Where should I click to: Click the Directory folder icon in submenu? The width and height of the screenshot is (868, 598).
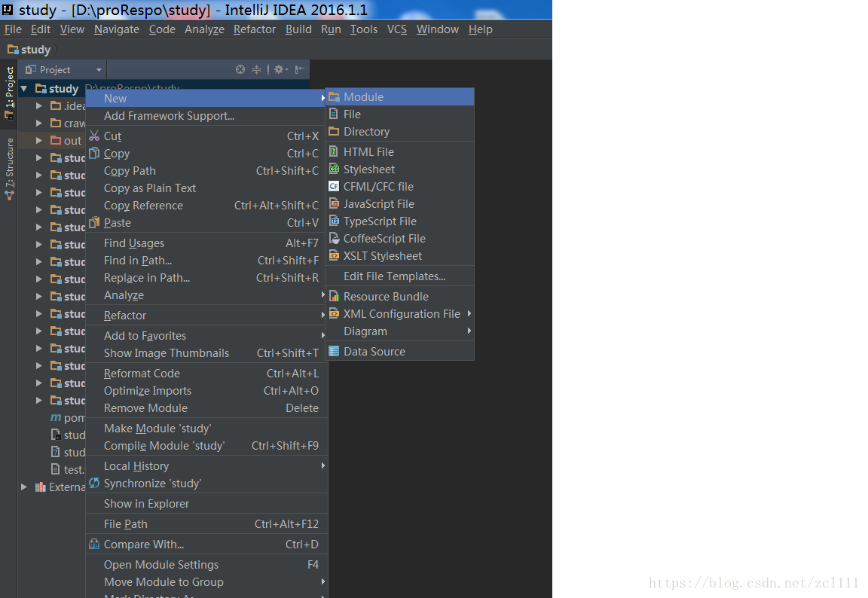[x=334, y=131]
